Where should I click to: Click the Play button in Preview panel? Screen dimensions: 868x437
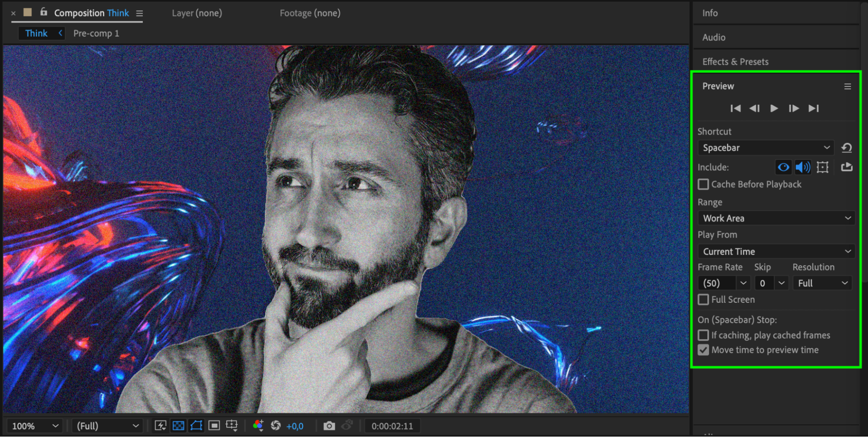774,108
